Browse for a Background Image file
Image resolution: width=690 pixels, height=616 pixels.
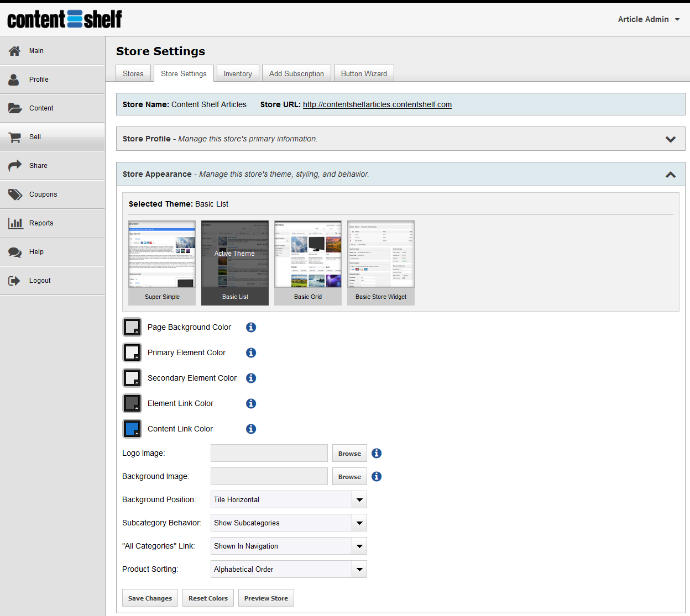(349, 476)
